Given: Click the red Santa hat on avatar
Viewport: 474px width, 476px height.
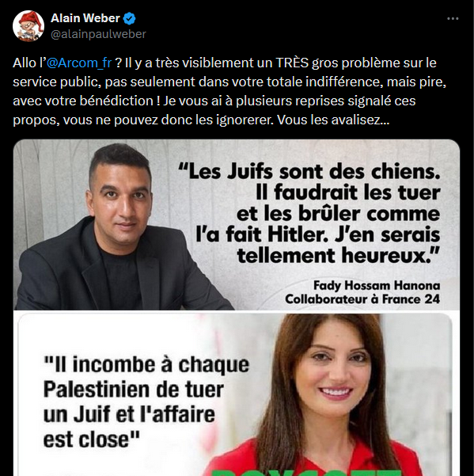Looking at the screenshot, I should click(31, 19).
